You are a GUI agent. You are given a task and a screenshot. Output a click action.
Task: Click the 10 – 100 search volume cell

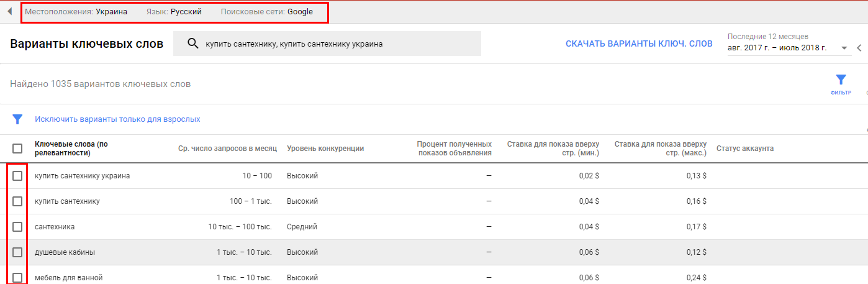click(257, 176)
